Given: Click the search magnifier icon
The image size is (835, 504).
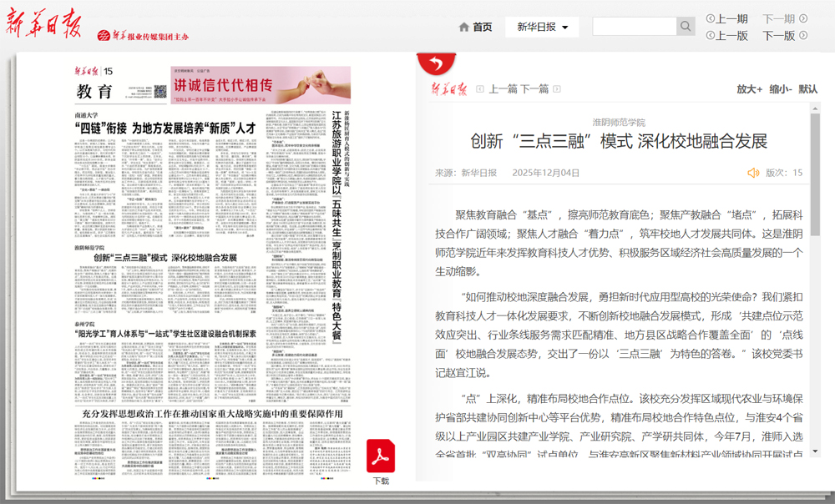Looking at the screenshot, I should click(686, 27).
